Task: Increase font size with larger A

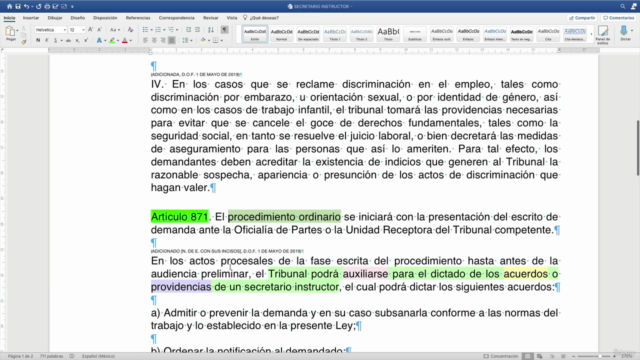Action: [91, 30]
